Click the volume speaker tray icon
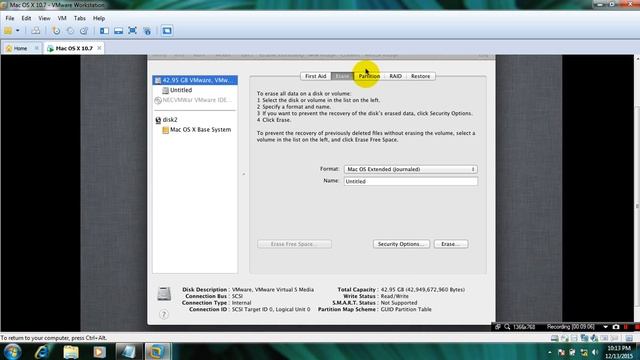The image size is (640, 360). (595, 352)
